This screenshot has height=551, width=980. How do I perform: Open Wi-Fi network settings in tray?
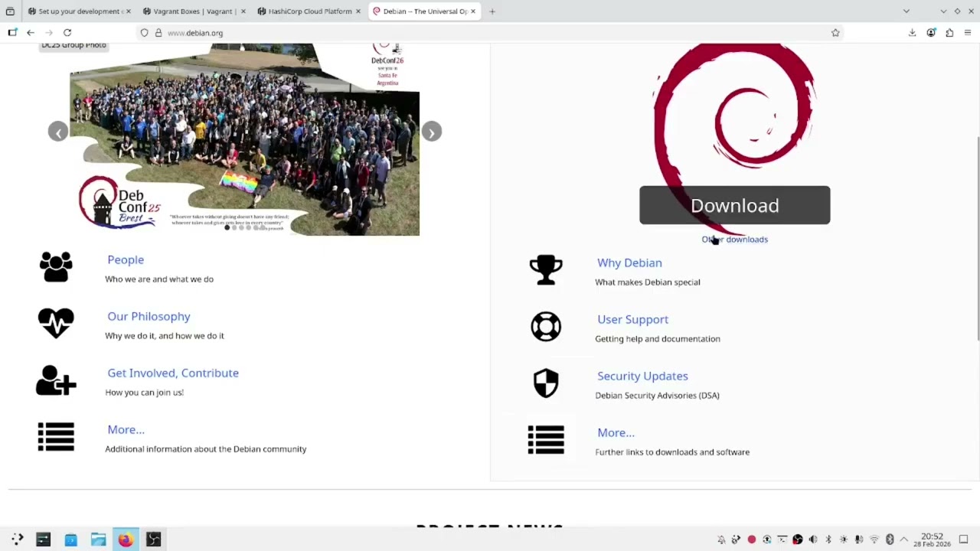pos(874,540)
